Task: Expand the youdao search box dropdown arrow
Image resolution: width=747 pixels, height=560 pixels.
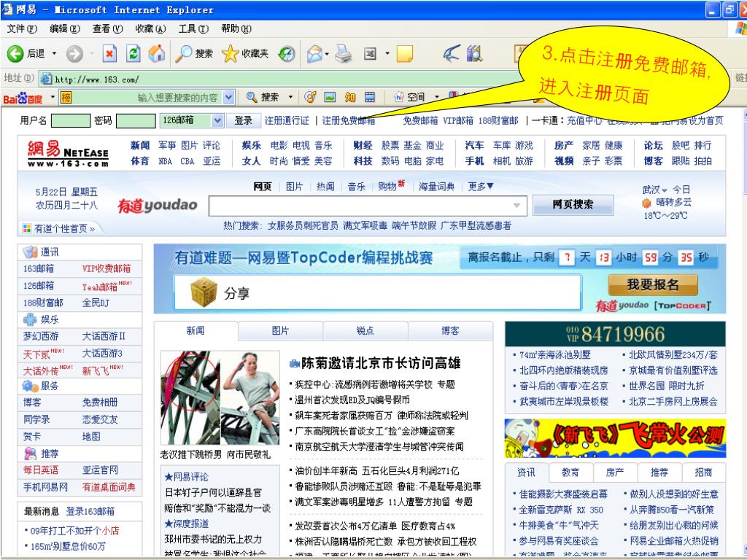Action: [x=517, y=206]
